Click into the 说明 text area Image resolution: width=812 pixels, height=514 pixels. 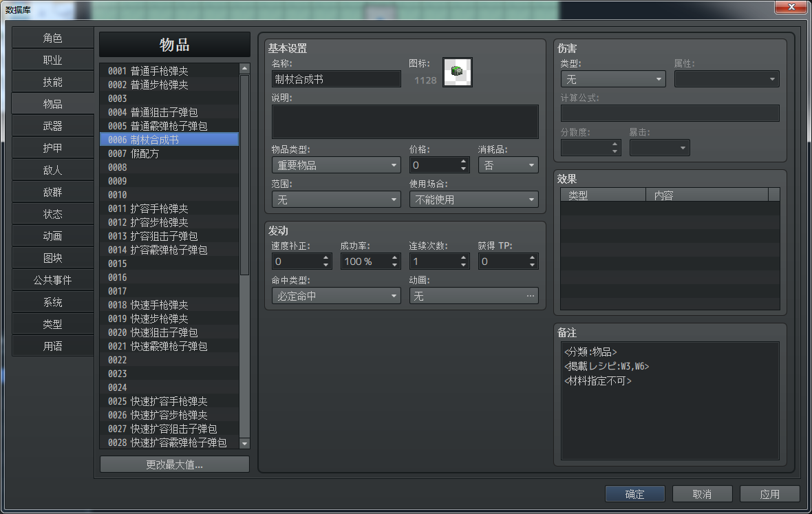tap(405, 122)
